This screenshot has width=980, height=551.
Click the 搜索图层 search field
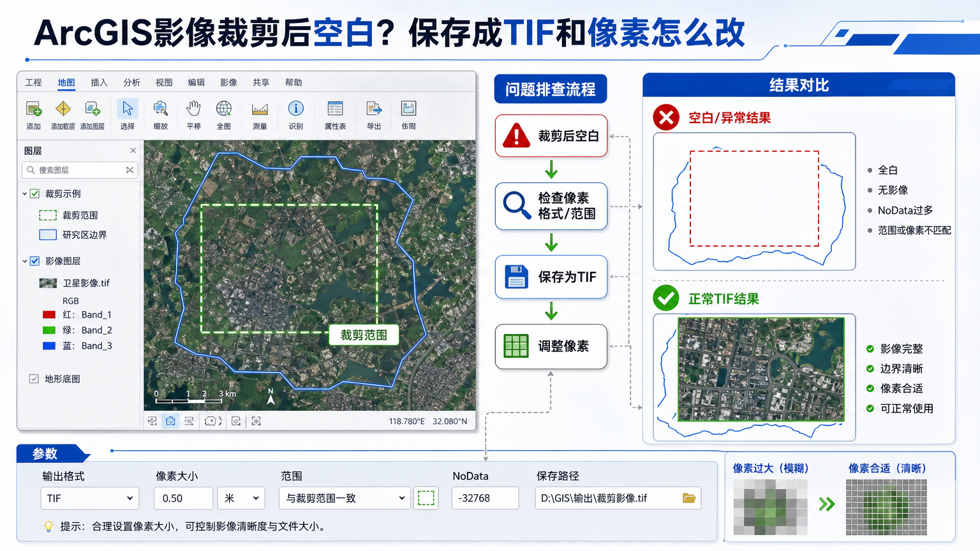(x=80, y=170)
